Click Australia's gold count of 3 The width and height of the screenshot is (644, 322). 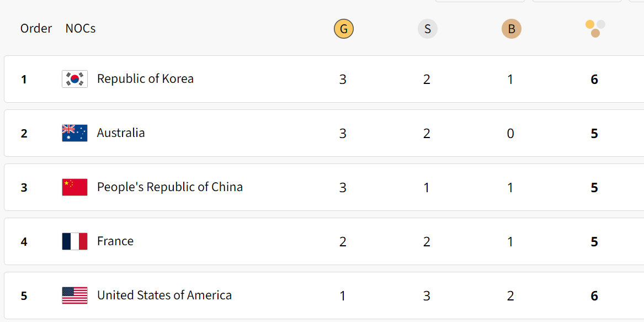pyautogui.click(x=343, y=134)
